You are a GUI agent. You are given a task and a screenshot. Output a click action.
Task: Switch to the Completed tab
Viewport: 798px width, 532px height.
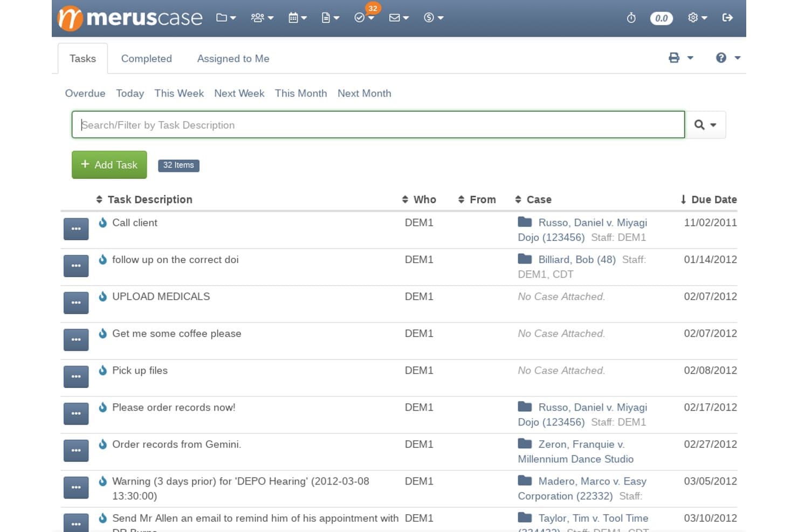tap(147, 58)
